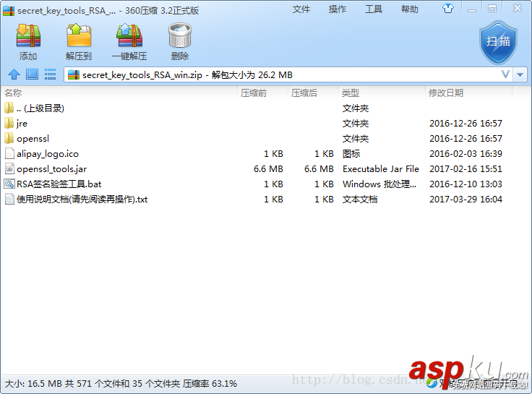Click the Windows 批处理 type cell

[x=379, y=184]
